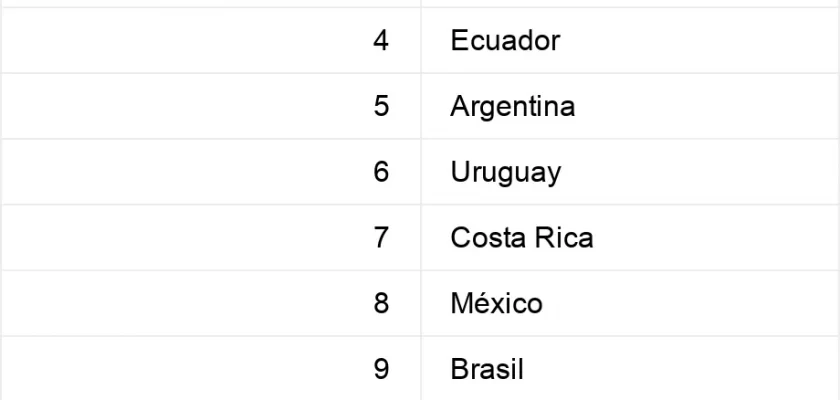Click the rank number 8 cell
840x400 pixels.
tap(211, 303)
